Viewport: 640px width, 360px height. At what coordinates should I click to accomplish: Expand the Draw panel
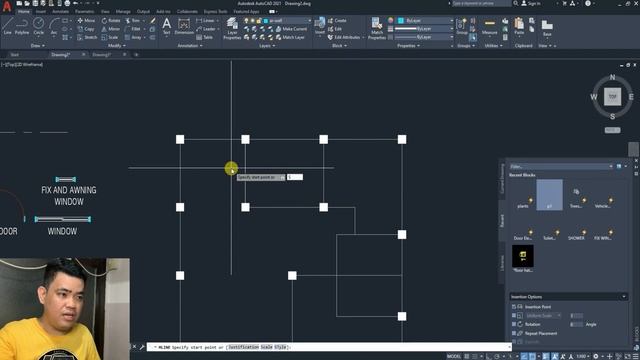tap(38, 46)
